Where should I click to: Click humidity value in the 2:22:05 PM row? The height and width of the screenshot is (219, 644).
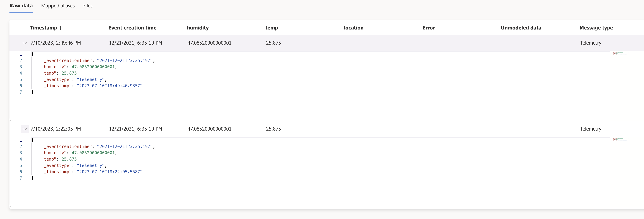pyautogui.click(x=209, y=129)
